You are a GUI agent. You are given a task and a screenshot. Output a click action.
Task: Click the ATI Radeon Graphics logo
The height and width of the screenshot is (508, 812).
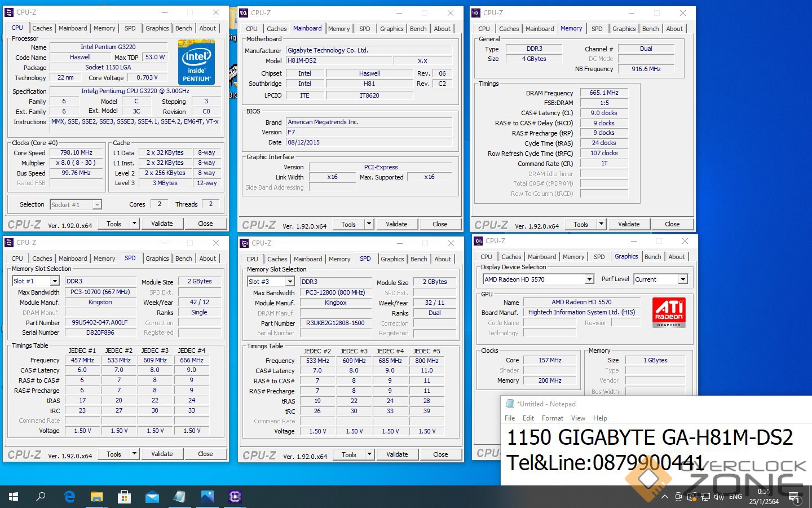click(669, 313)
